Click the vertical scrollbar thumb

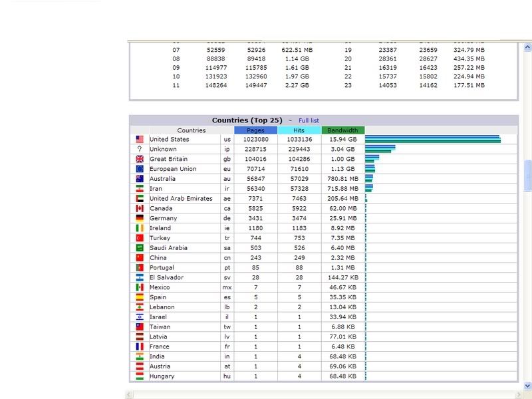[527, 176]
